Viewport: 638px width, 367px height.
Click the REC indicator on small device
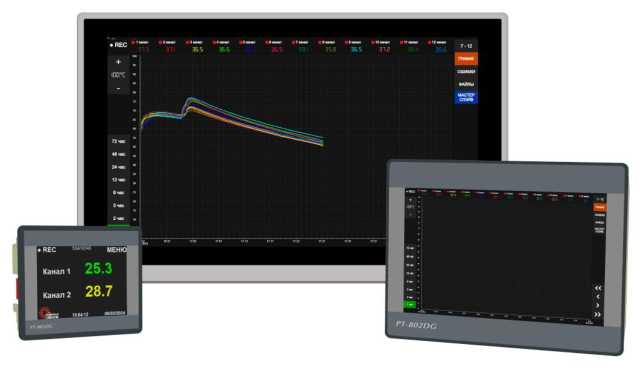tap(47, 249)
